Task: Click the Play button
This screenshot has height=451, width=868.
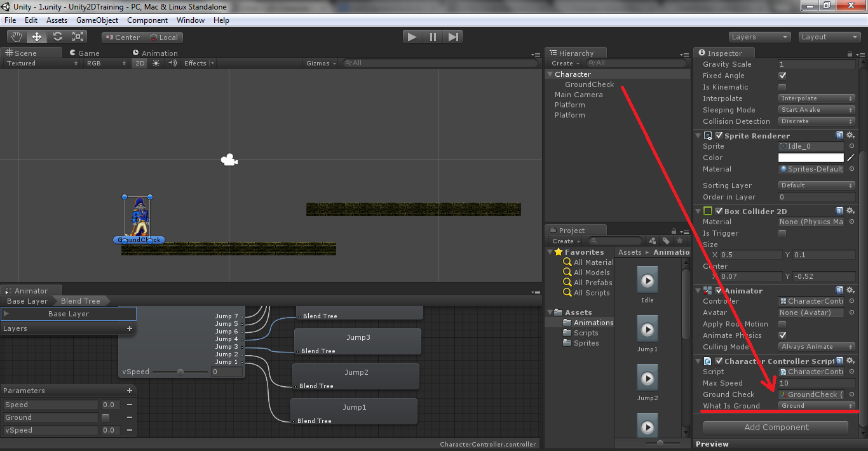Action: (412, 37)
